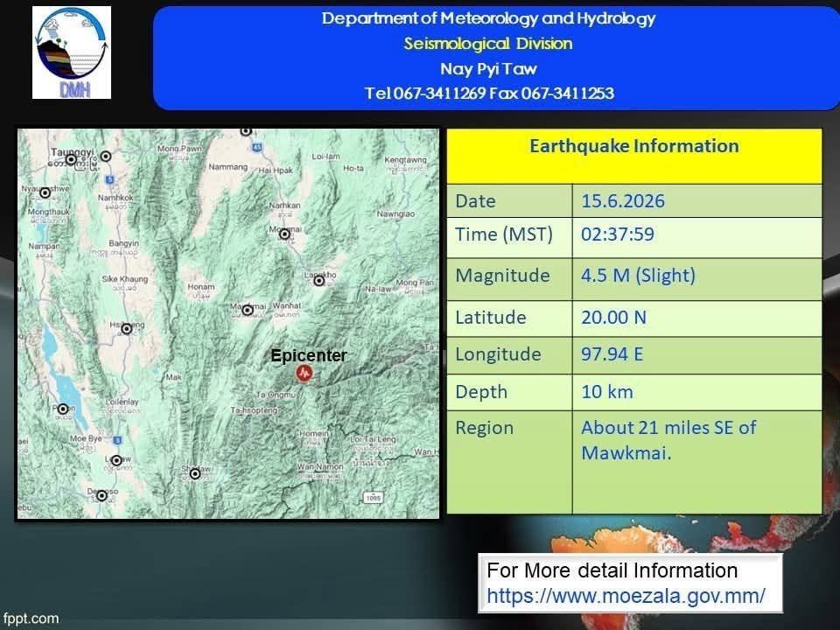Click the Langkho town marker

pyautogui.click(x=318, y=281)
